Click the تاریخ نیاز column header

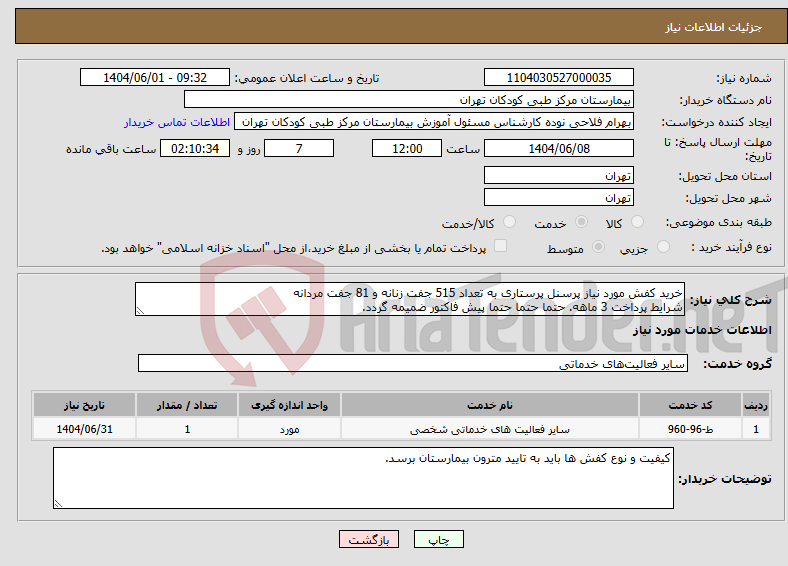click(x=84, y=405)
